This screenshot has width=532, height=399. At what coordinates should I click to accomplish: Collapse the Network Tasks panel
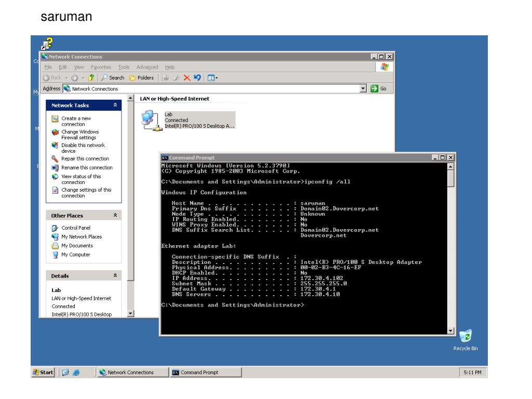click(x=115, y=105)
